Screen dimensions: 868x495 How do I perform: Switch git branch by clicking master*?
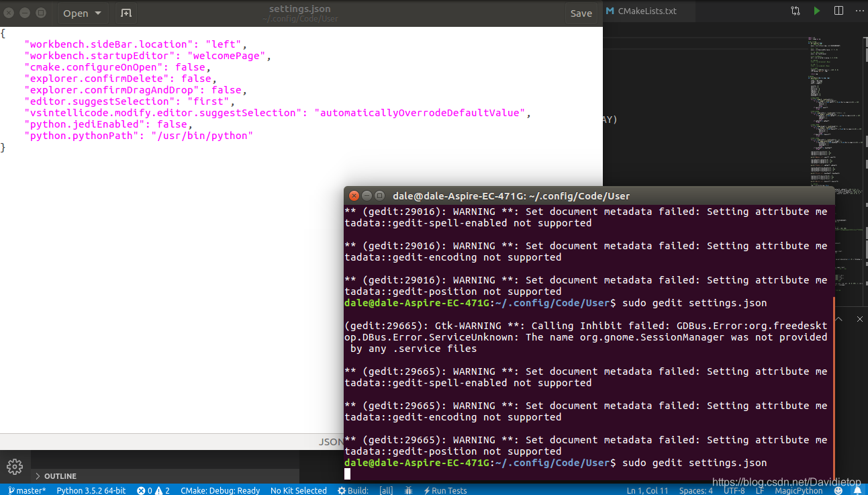27,490
